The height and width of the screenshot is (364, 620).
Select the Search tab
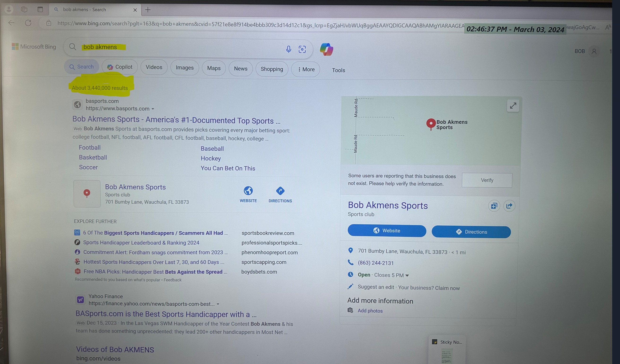click(x=81, y=67)
